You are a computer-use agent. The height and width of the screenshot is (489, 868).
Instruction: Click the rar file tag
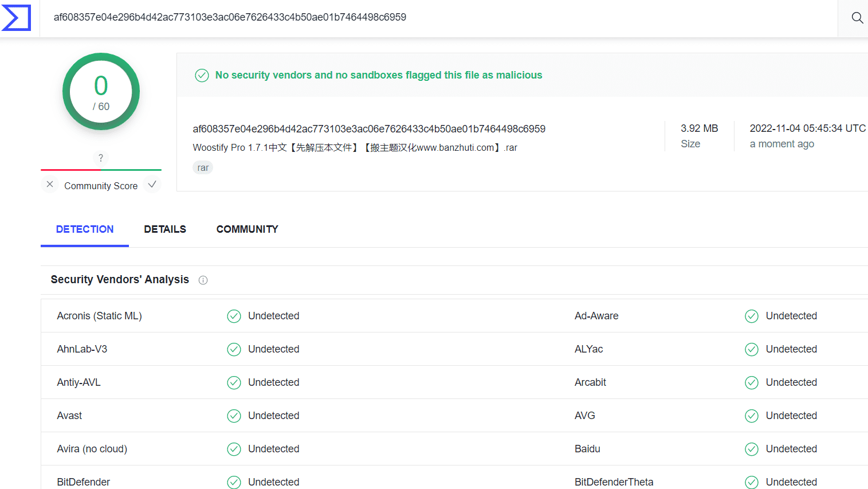[x=203, y=167]
